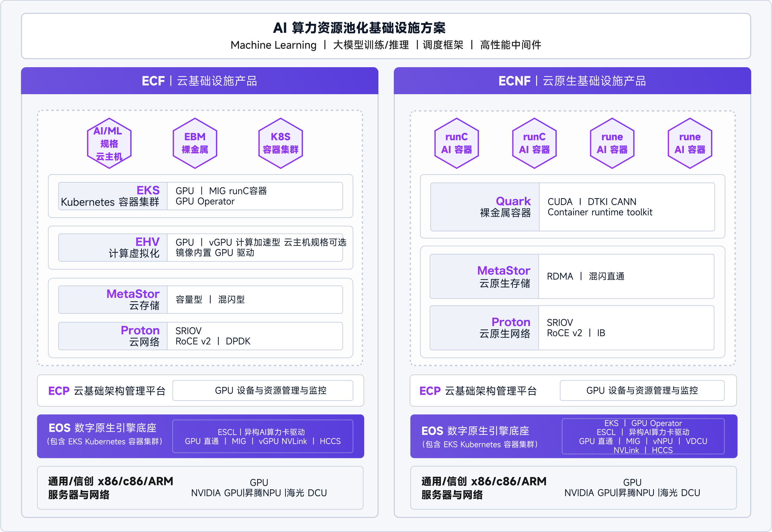Click the 'Container runtime toolkit' text

[x=600, y=212]
